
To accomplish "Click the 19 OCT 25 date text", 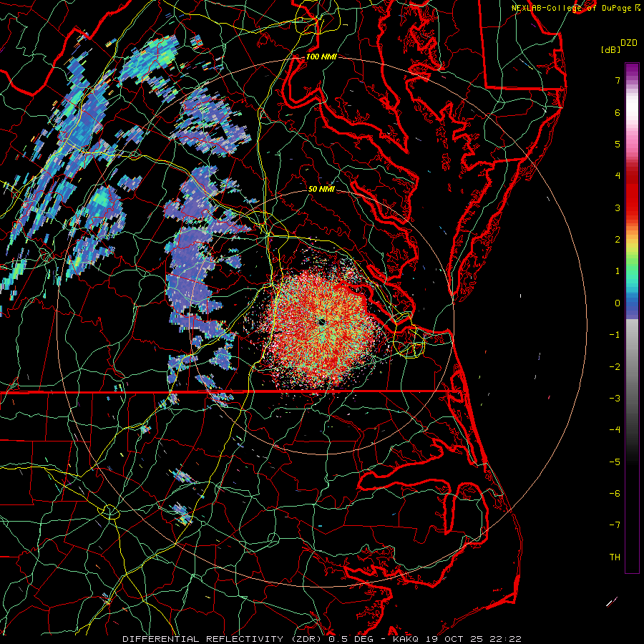I will 453,639.
